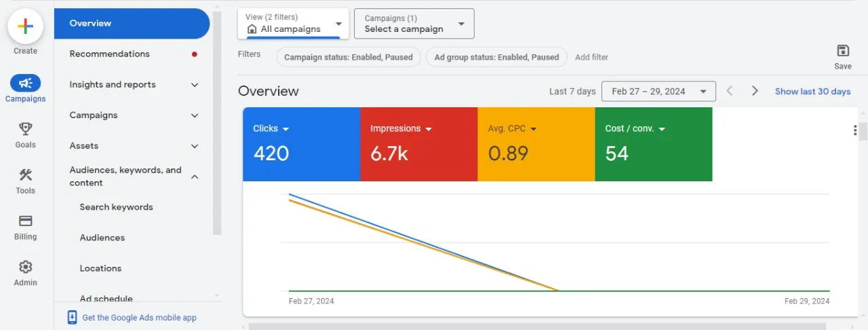Click Show last 30 days link
This screenshot has width=868, height=330.
812,92
